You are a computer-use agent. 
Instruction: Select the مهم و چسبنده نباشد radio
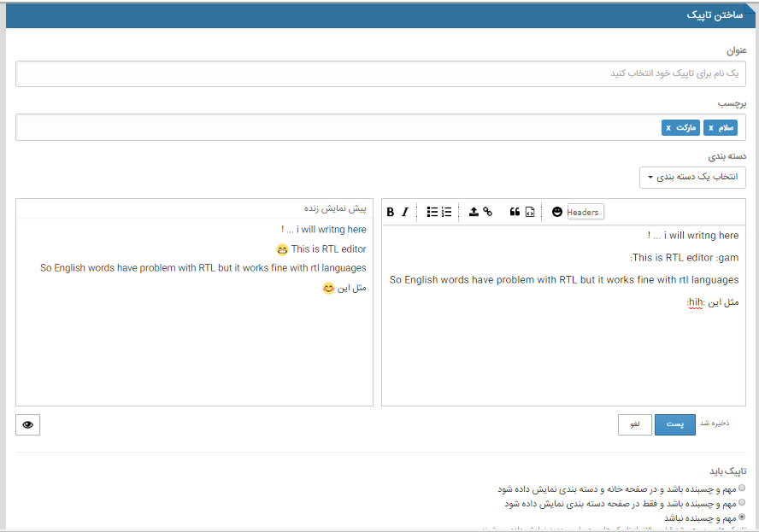pos(742,517)
